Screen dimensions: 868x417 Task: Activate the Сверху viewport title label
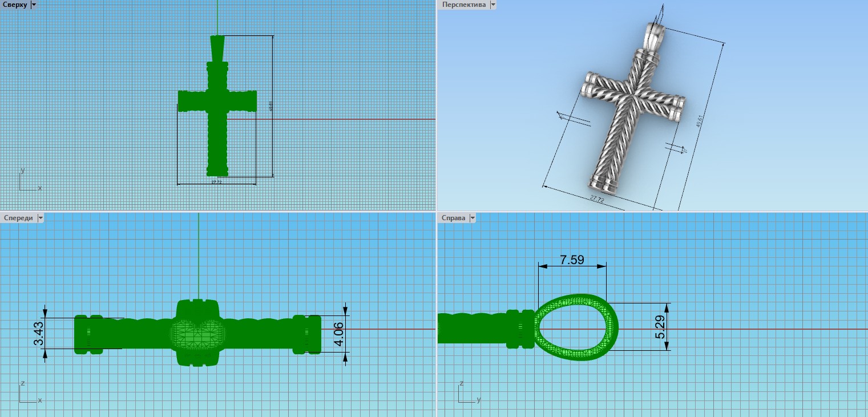(x=15, y=5)
